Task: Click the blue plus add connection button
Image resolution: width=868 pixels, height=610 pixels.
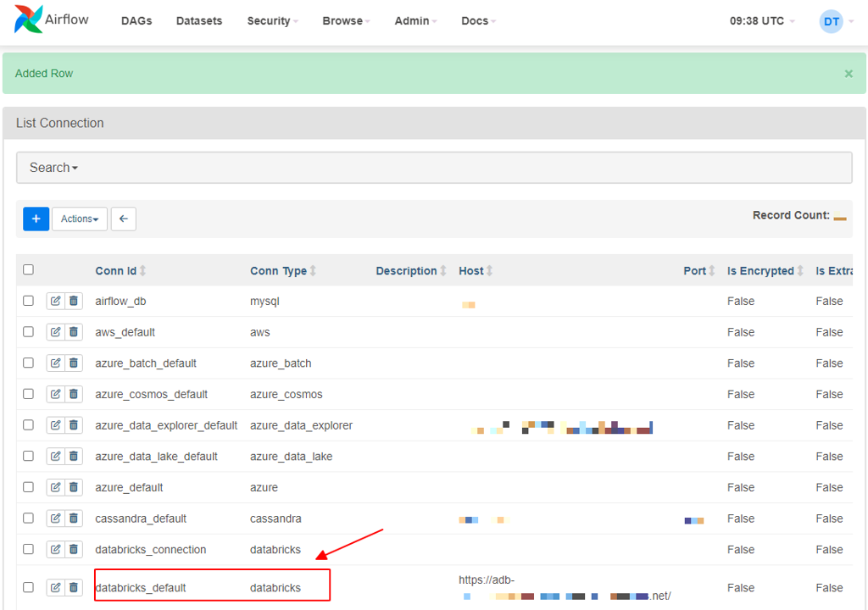Action: [x=36, y=219]
